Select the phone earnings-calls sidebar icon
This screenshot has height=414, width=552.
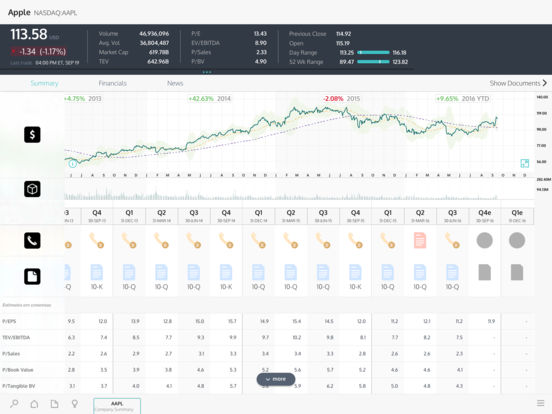click(32, 241)
